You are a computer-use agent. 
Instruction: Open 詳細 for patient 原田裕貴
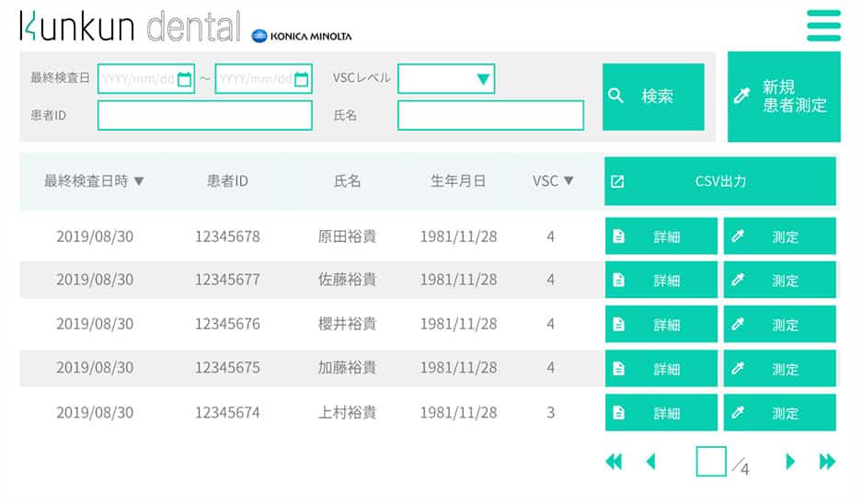click(x=660, y=236)
